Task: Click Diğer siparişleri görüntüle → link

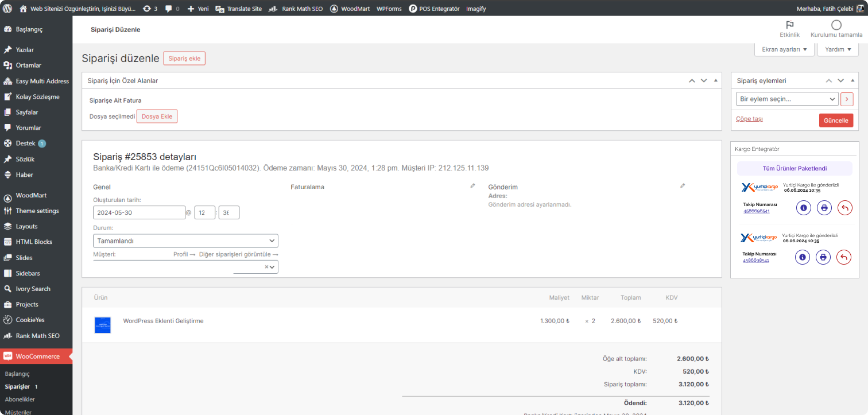Action: pos(239,254)
